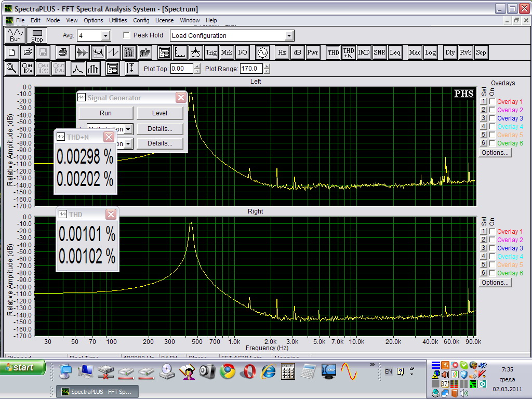This screenshot has width=532, height=399.
Task: Open the Time Series view icon
Action: [82, 52]
